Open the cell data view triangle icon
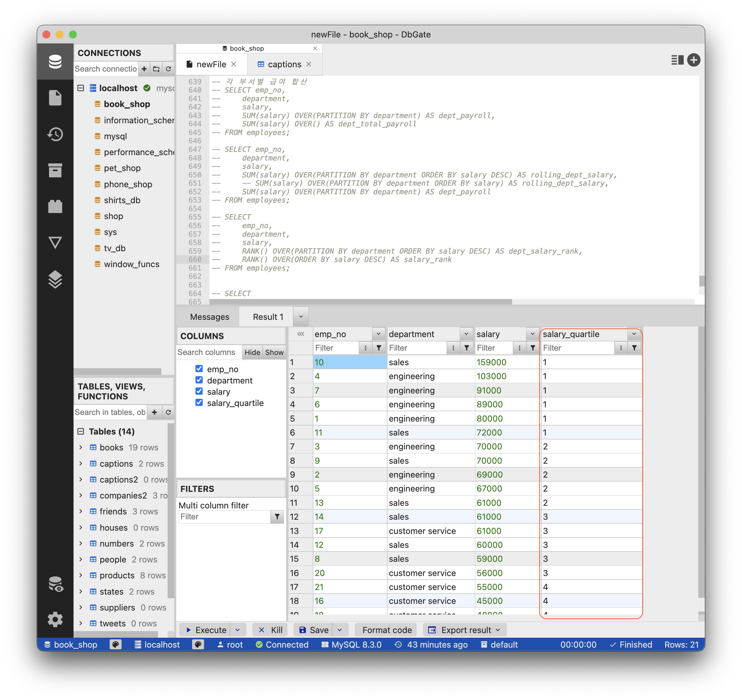 [x=55, y=242]
